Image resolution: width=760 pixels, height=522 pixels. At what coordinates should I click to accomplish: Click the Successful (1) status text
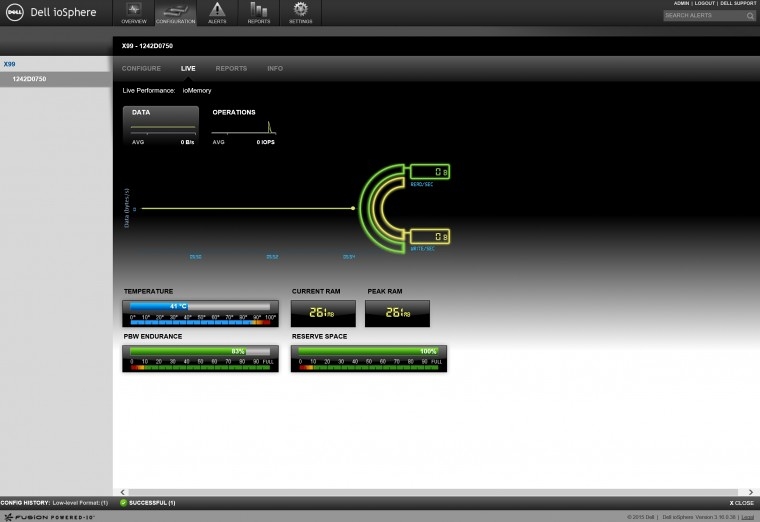(152, 503)
